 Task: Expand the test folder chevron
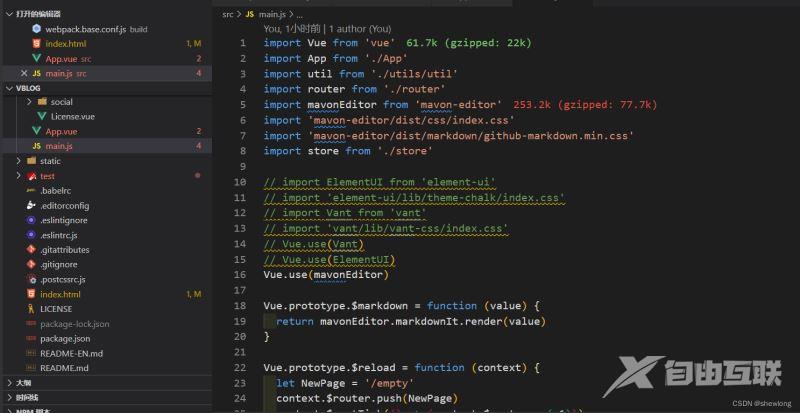point(19,176)
